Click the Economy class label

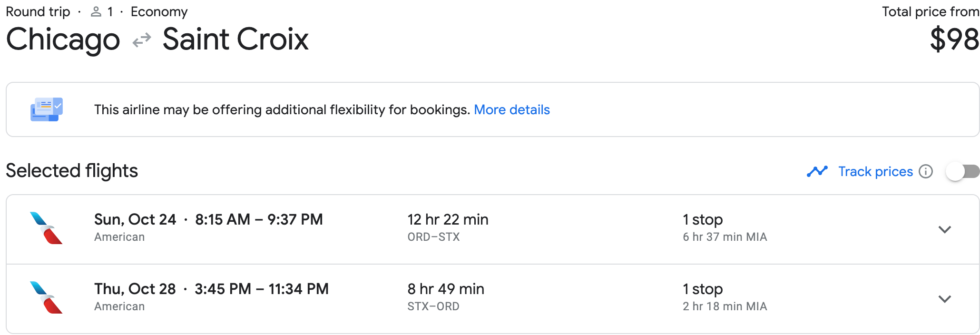pyautogui.click(x=159, y=12)
